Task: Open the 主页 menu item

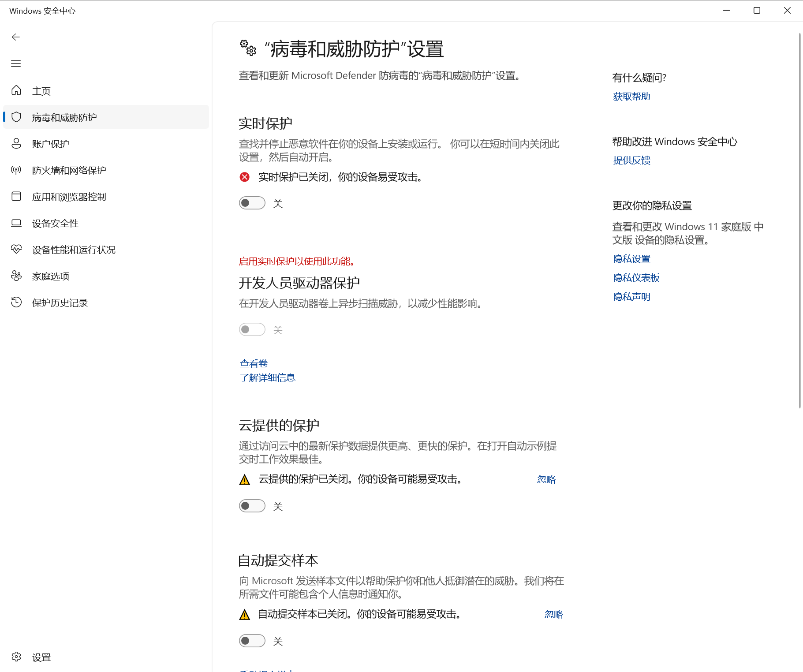Action: [x=106, y=90]
